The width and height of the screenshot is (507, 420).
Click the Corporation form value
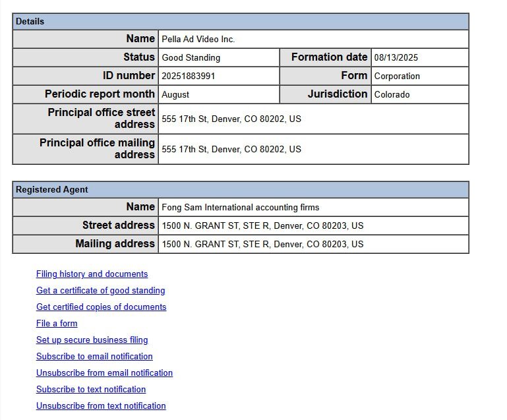397,76
